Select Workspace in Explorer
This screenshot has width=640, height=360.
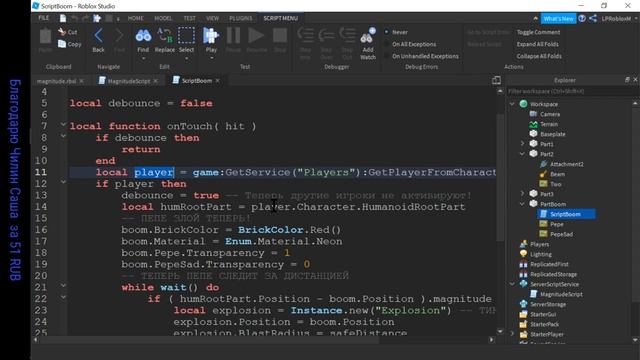pos(544,104)
